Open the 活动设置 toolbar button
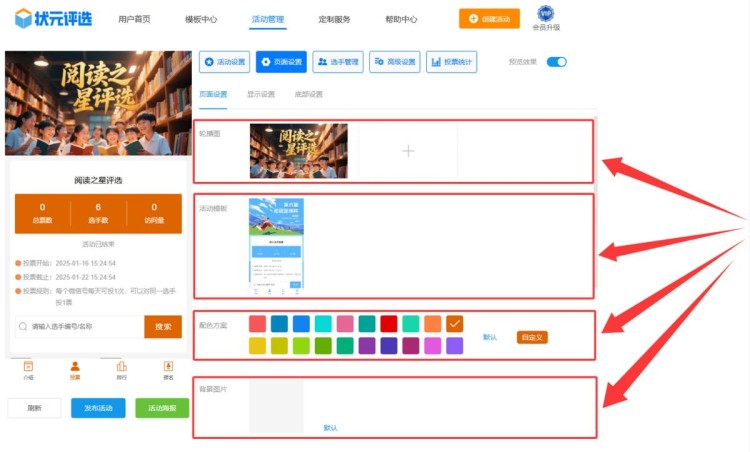The image size is (750, 452). point(225,62)
